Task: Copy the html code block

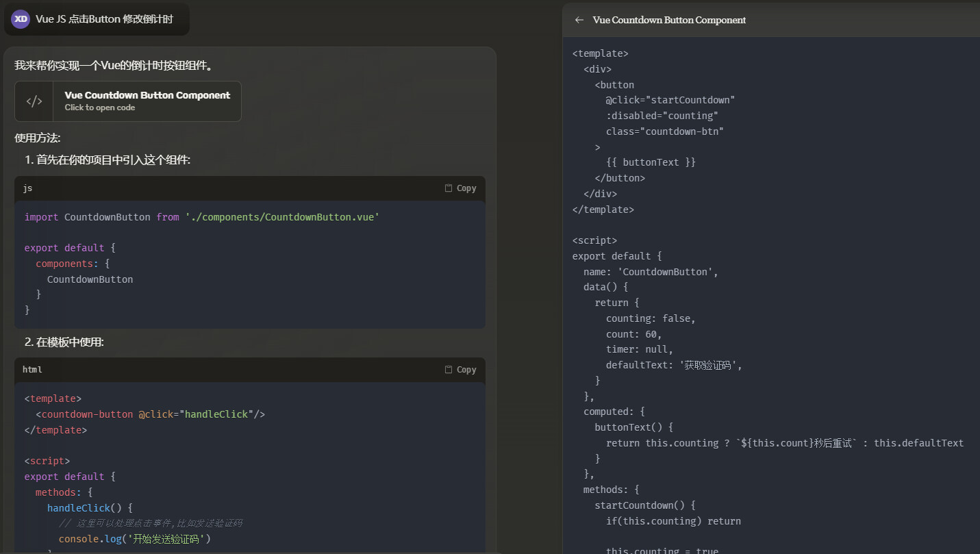Action: (460, 370)
